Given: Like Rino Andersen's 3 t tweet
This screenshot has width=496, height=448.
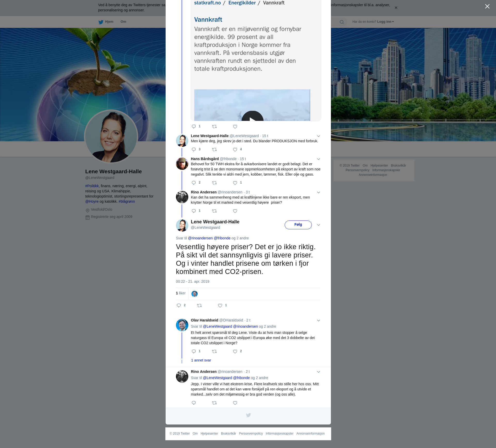Looking at the screenshot, I should 235,211.
